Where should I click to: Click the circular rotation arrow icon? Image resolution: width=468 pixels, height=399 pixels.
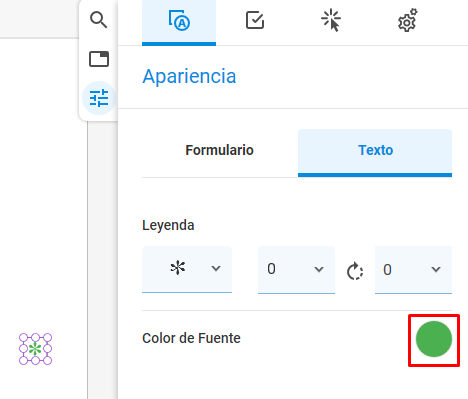tap(355, 271)
